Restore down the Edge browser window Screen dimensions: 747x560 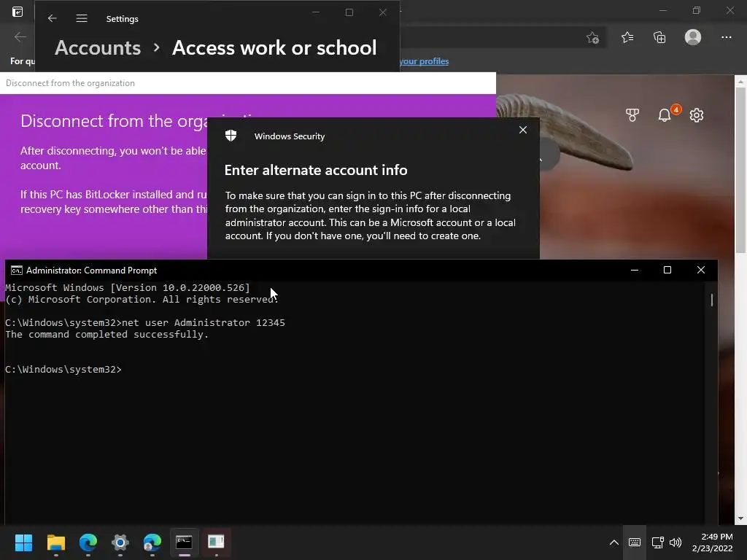(697, 10)
